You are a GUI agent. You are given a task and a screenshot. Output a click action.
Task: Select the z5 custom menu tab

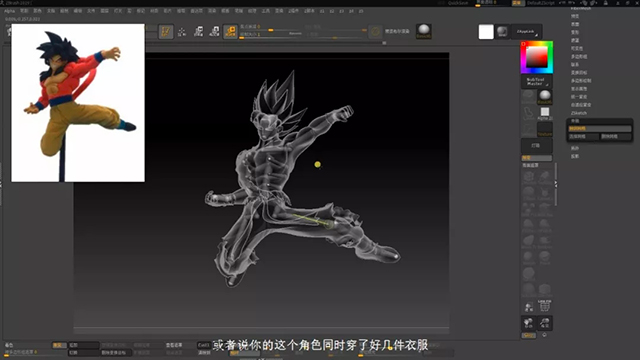pyautogui.click(x=361, y=11)
